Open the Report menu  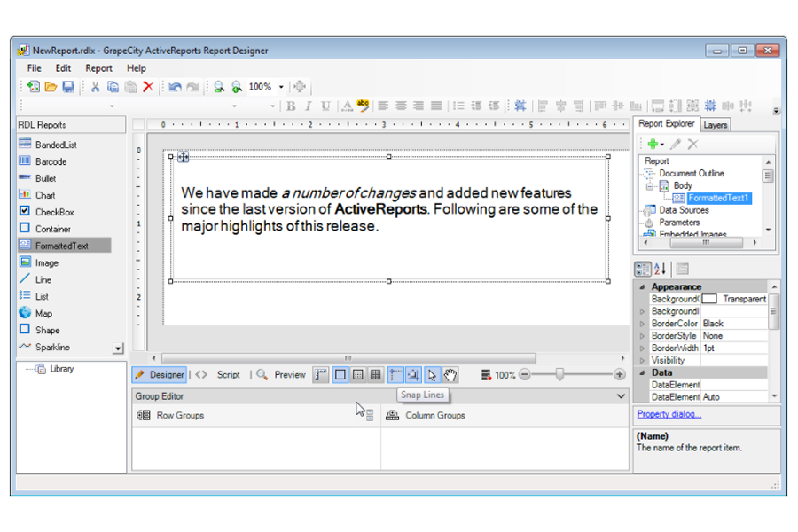[x=98, y=68]
